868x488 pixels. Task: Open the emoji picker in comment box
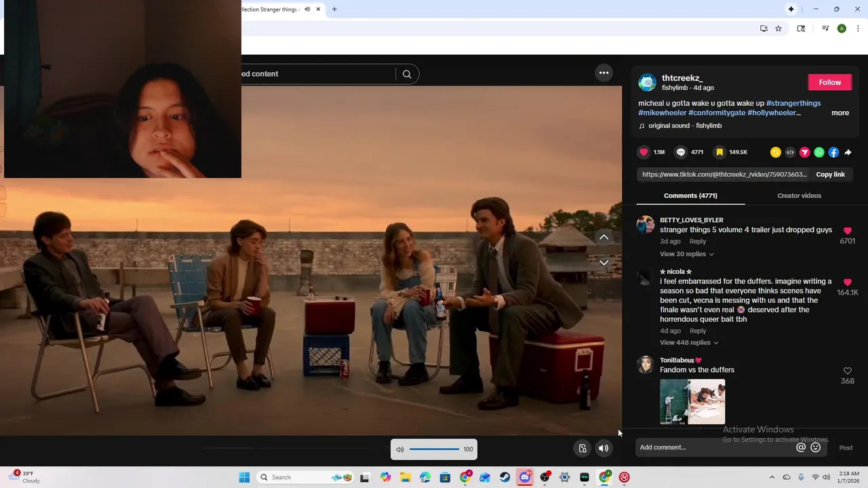coord(816,447)
